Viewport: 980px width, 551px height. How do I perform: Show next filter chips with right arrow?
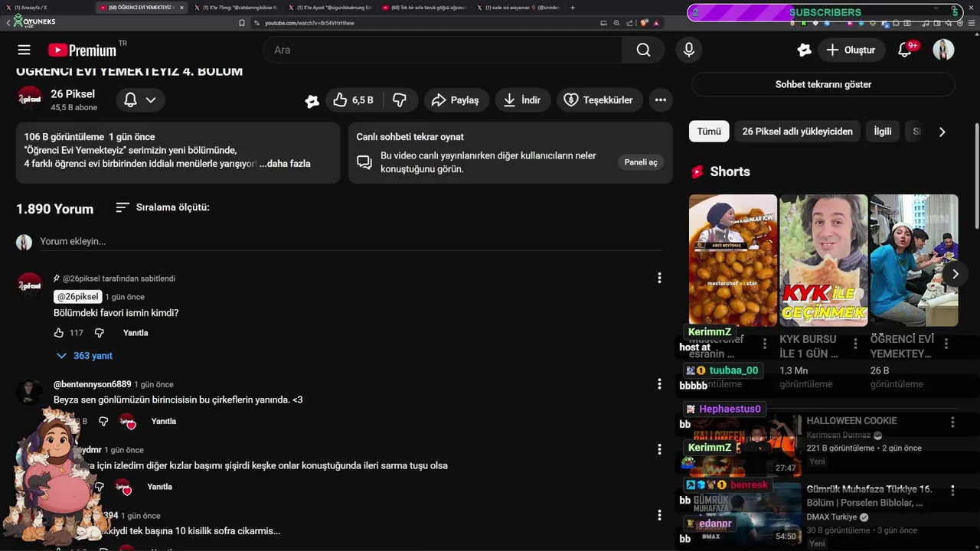click(x=942, y=132)
